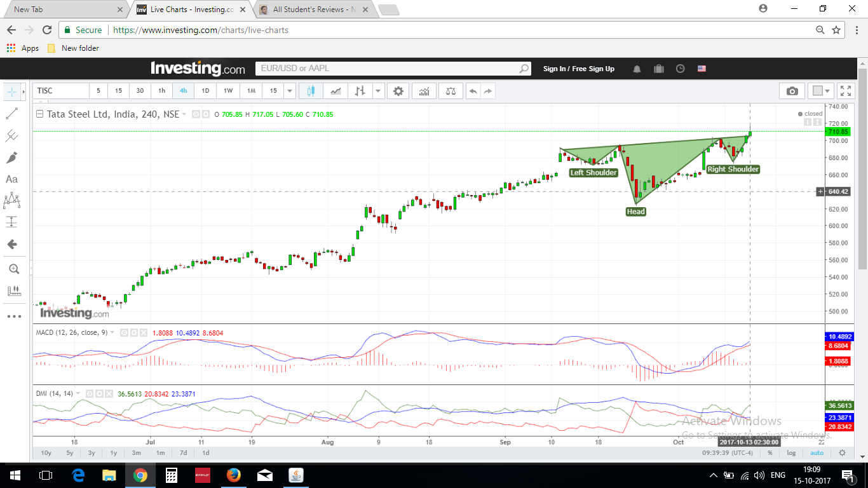
Task: Open chart properties gear icon
Action: (398, 91)
